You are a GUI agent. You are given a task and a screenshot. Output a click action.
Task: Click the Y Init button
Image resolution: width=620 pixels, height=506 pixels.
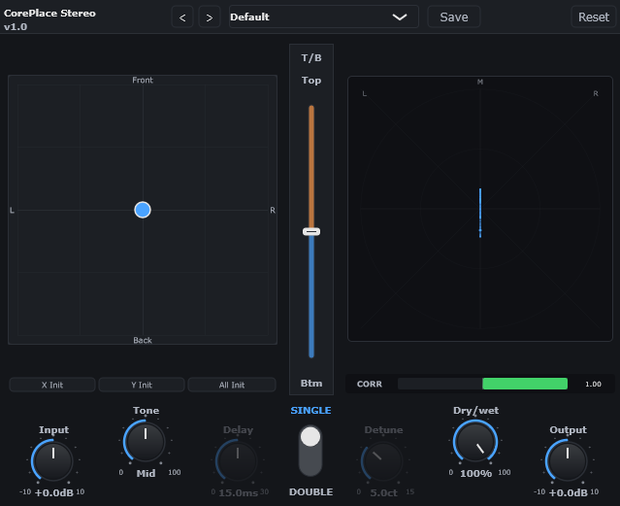[x=142, y=385]
